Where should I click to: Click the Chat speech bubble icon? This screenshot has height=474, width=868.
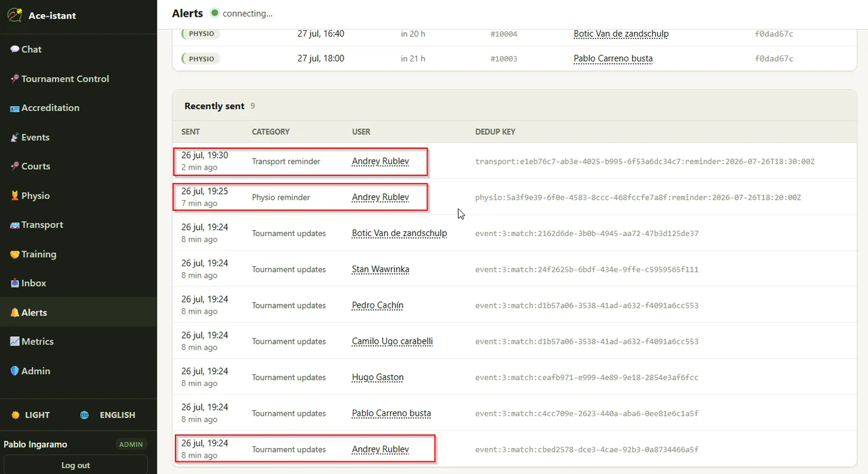click(x=14, y=49)
